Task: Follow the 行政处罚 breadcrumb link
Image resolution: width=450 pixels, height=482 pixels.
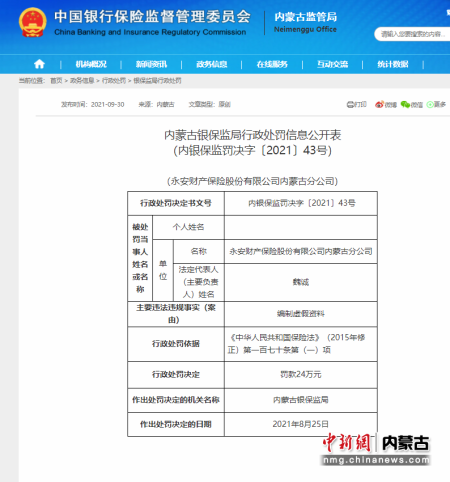Action: pyautogui.click(x=114, y=81)
